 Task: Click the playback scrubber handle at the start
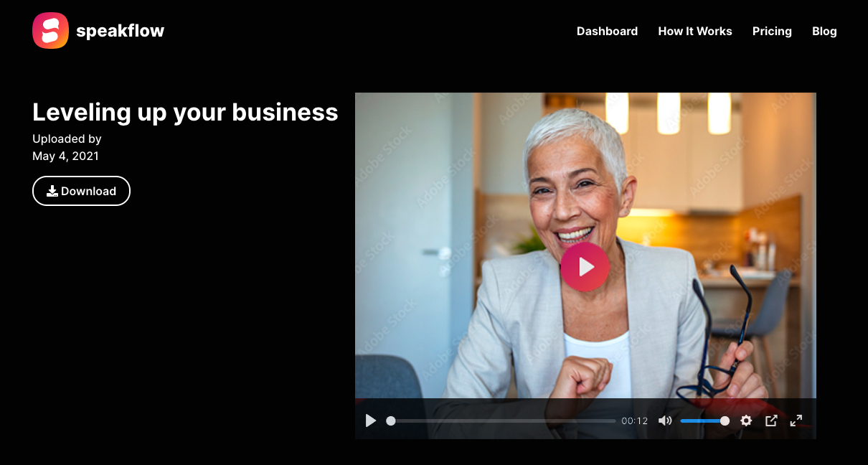click(x=391, y=421)
